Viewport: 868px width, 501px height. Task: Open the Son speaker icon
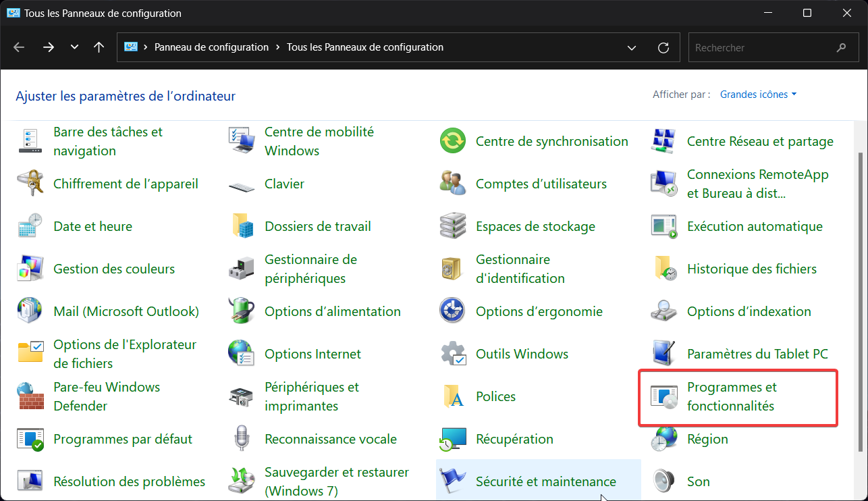(x=663, y=481)
